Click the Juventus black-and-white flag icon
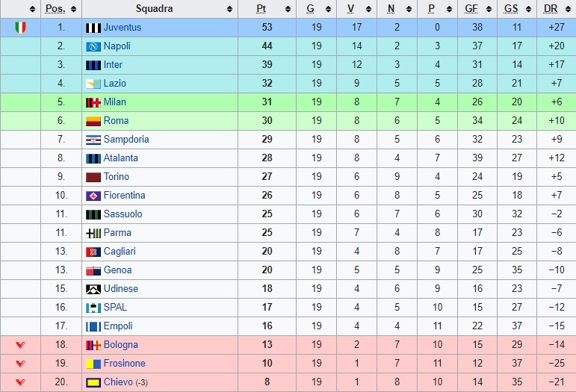Viewport: 576px width, 392px height. point(93,28)
